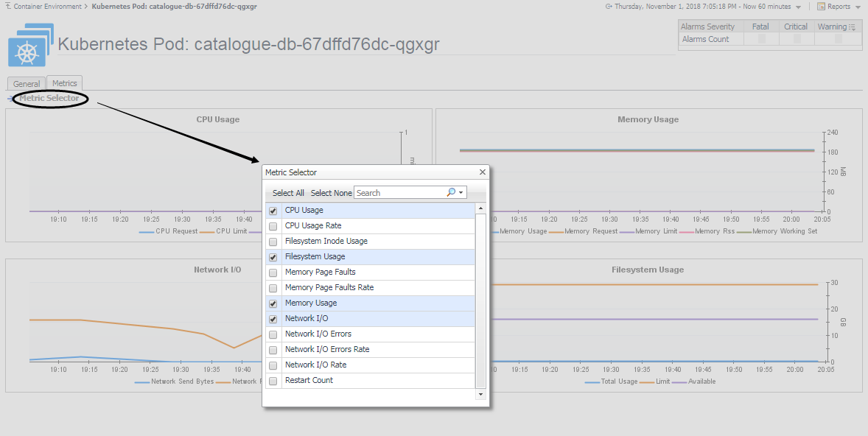Enable the Restart Count checkbox
This screenshot has width=868, height=436.
pyautogui.click(x=273, y=381)
